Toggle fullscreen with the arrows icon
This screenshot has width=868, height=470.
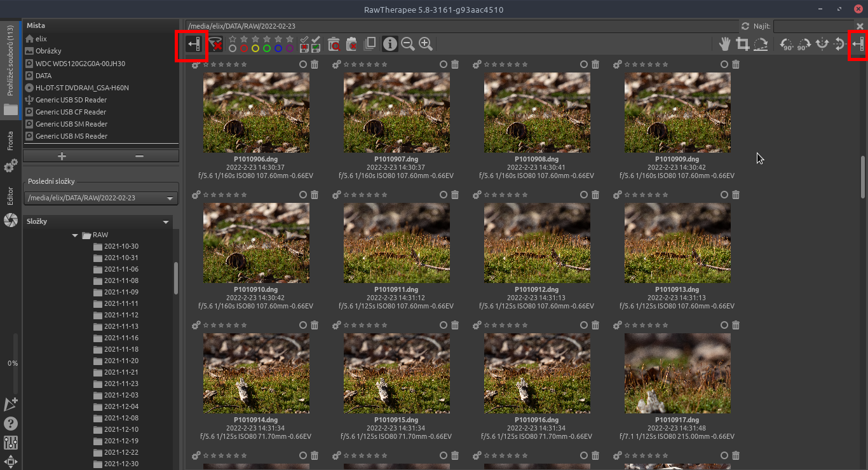tap(11, 462)
